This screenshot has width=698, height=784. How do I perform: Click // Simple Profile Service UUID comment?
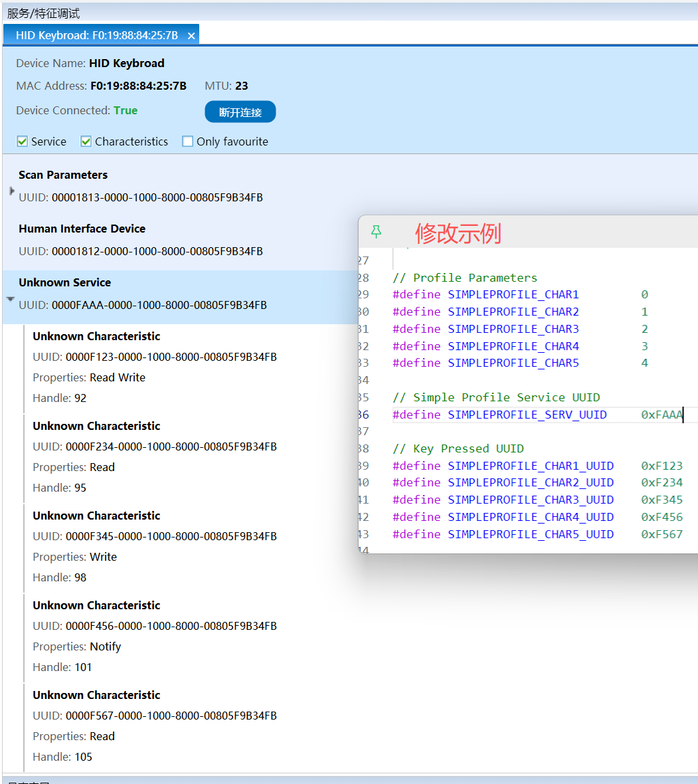(496, 397)
